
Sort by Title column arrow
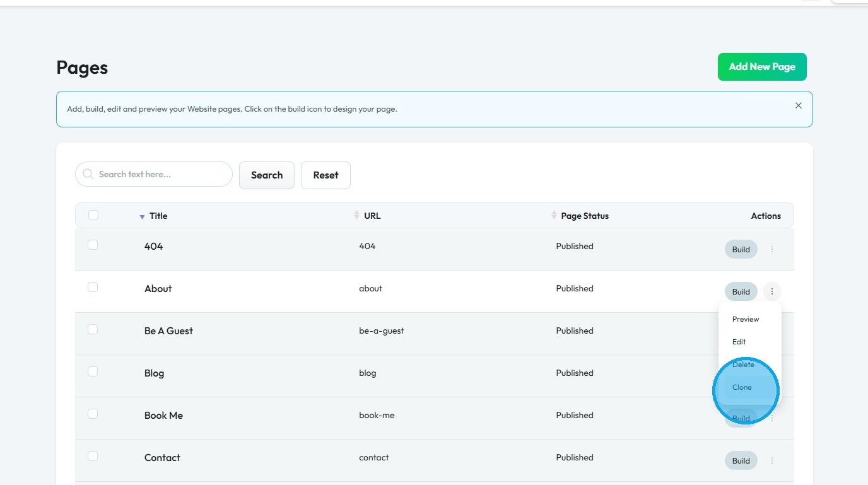tap(143, 216)
